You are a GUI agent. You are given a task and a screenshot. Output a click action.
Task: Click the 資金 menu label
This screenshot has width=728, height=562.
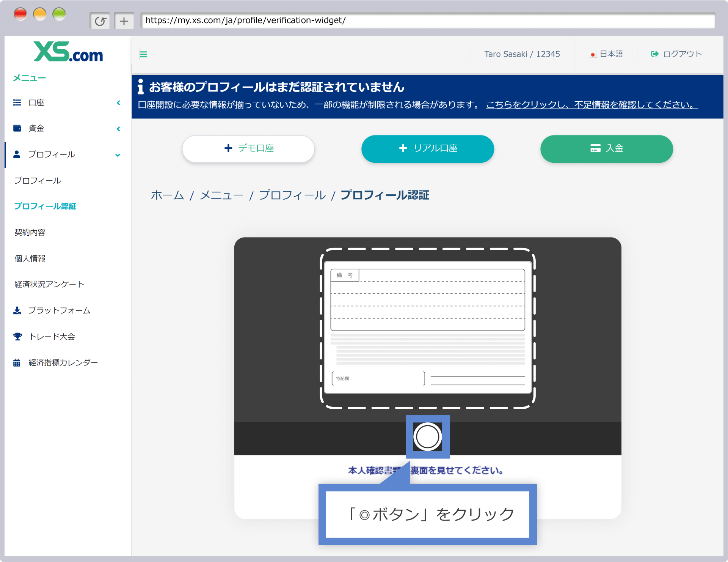pos(36,128)
